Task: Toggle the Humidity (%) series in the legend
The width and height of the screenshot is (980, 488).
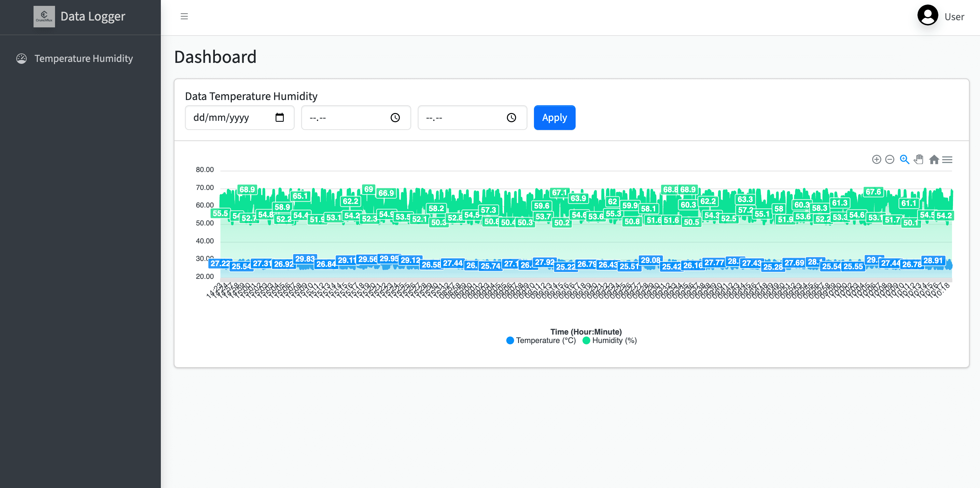Action: point(609,340)
